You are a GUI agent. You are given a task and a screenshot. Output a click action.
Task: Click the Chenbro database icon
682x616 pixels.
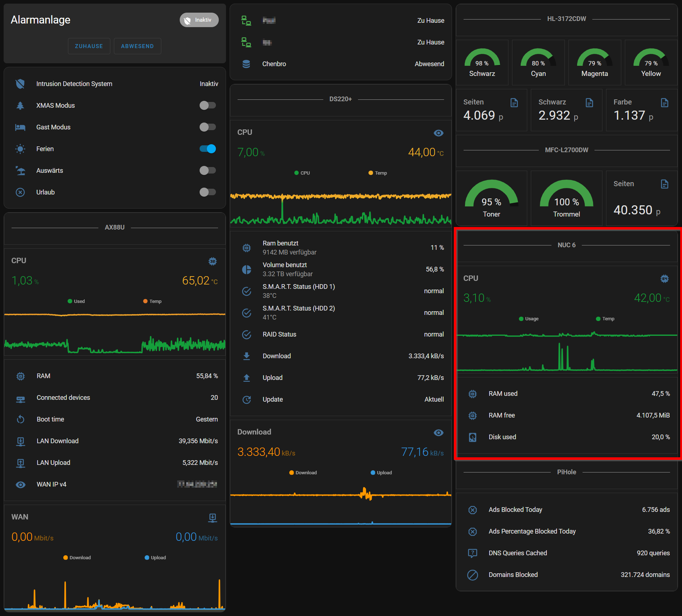coord(246,64)
